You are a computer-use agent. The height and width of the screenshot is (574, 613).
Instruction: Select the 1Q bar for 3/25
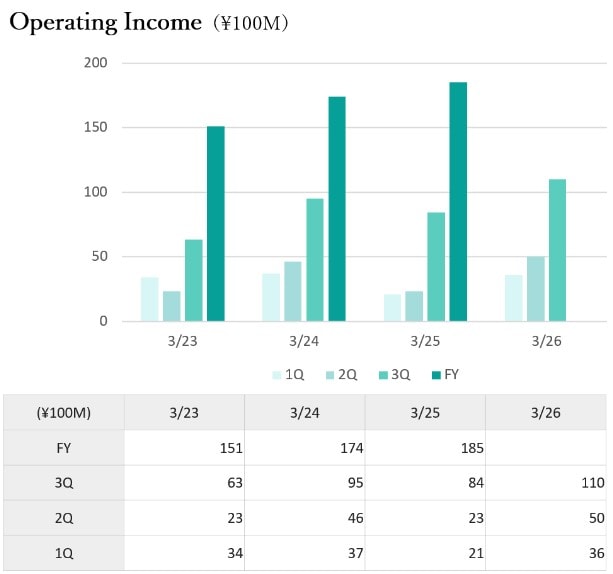pyautogui.click(x=392, y=308)
